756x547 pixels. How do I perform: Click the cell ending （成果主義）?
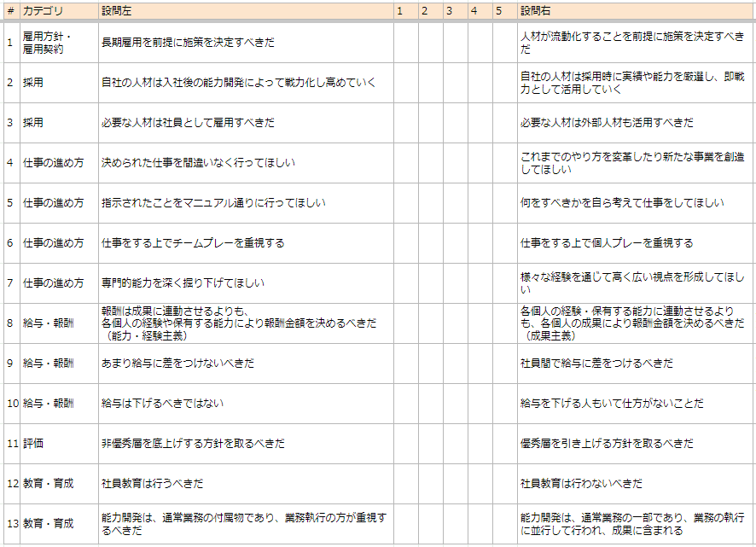click(637, 323)
